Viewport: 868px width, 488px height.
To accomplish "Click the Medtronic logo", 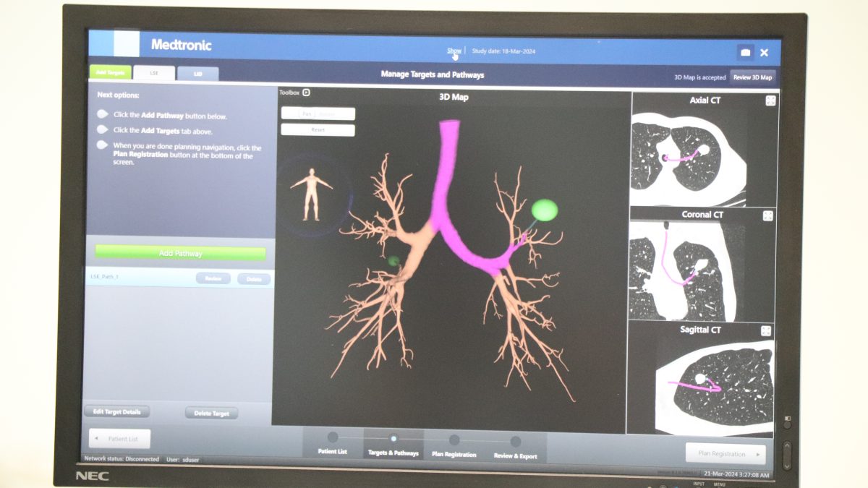I will tap(181, 45).
